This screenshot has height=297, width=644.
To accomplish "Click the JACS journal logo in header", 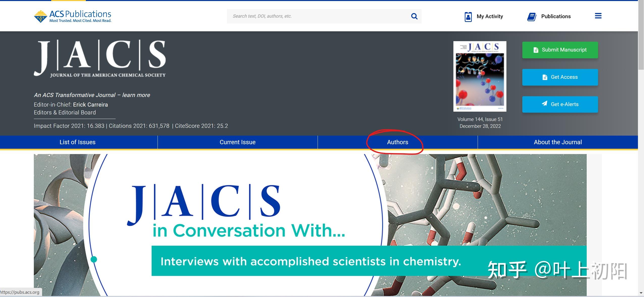I will coord(100,58).
